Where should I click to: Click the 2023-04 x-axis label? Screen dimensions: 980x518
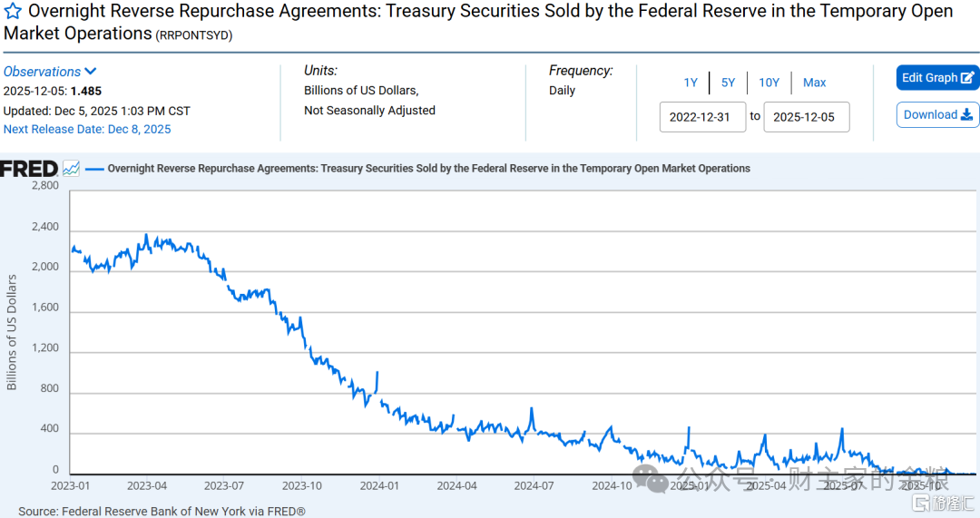click(x=148, y=486)
